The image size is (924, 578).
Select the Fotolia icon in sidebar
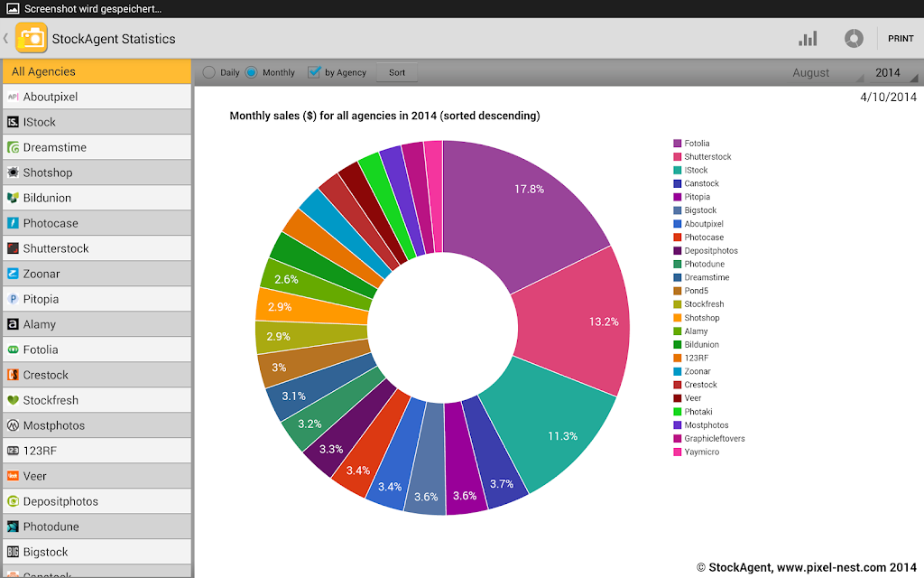pyautogui.click(x=13, y=350)
